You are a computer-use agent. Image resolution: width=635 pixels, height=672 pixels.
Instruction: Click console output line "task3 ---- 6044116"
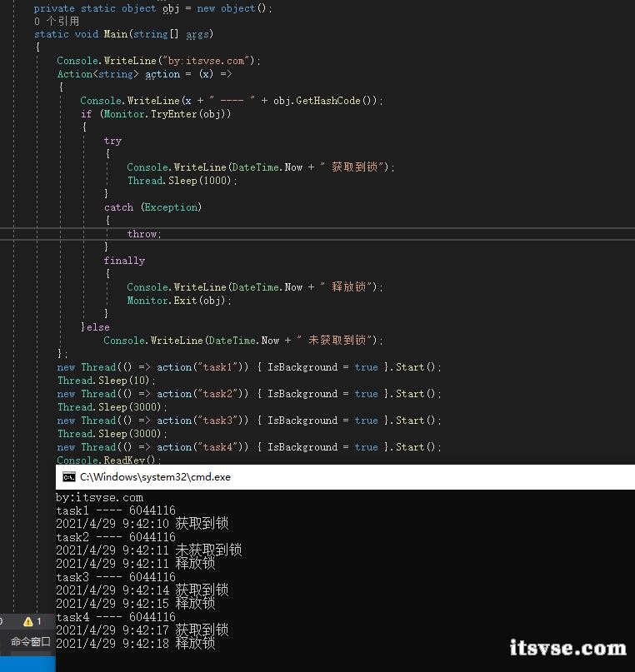click(115, 577)
